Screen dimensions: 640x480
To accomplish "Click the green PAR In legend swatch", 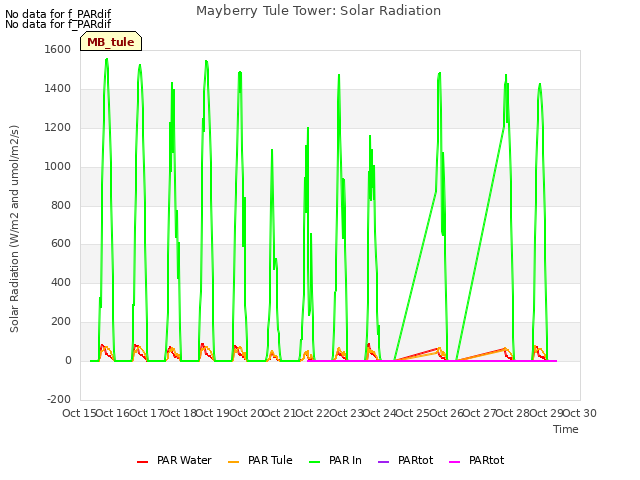I will coord(315,462).
